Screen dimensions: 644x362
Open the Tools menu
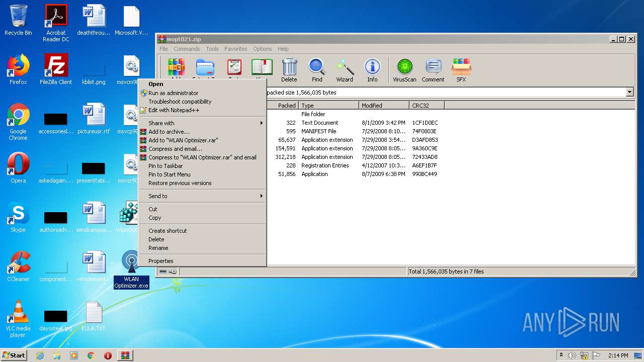click(212, 49)
